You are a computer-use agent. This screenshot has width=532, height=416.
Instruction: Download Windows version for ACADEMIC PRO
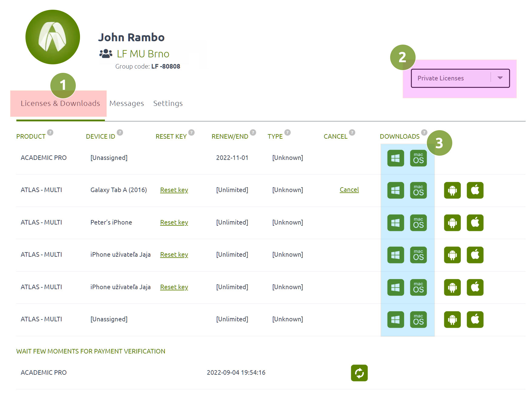click(396, 158)
